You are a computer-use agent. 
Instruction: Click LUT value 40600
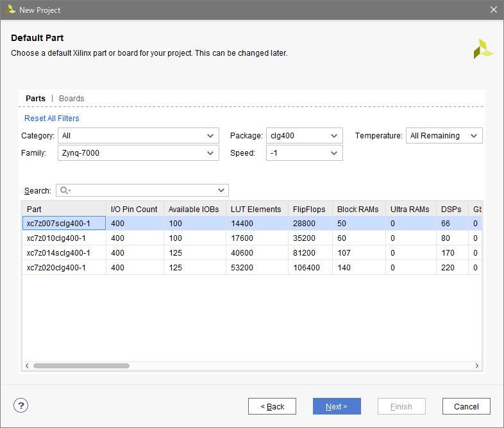tap(242, 252)
